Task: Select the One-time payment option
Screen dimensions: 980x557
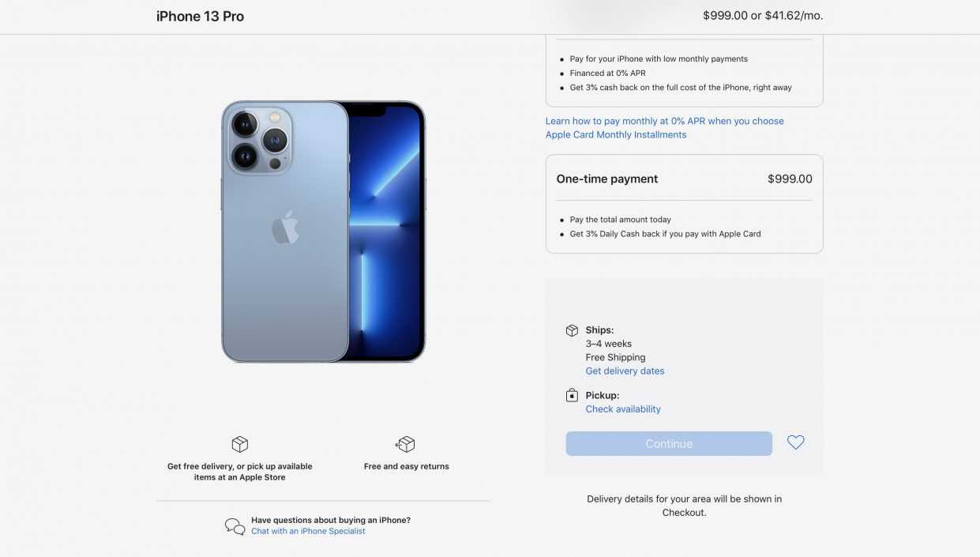Action: coord(684,204)
